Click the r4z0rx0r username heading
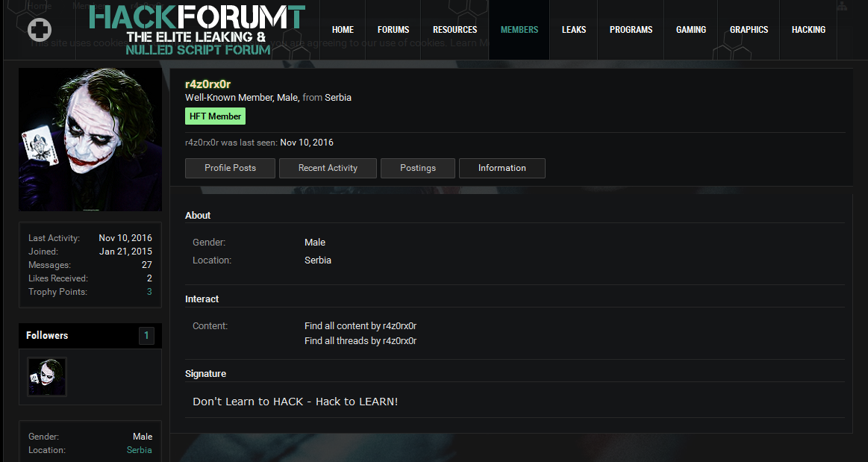Viewport: 868px width, 462px height. coord(207,84)
